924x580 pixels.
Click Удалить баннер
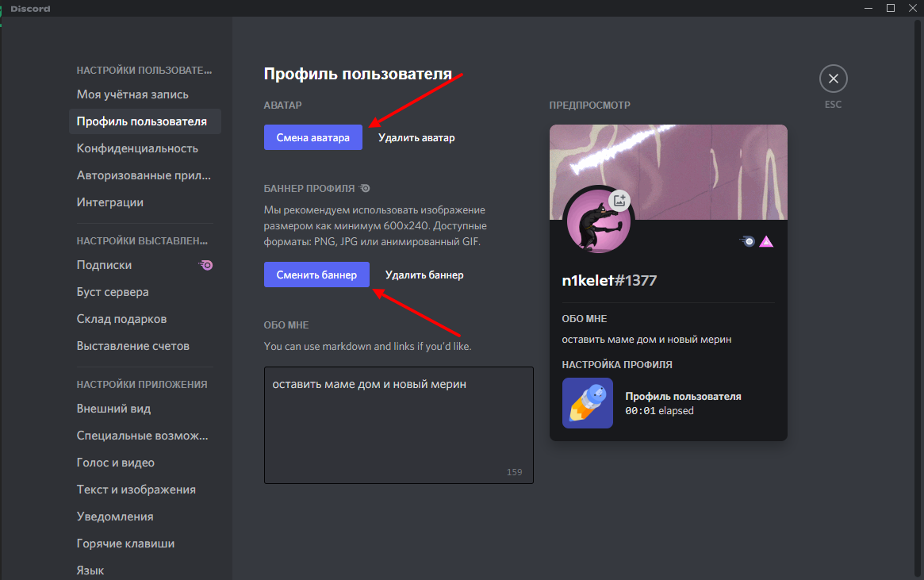point(424,275)
